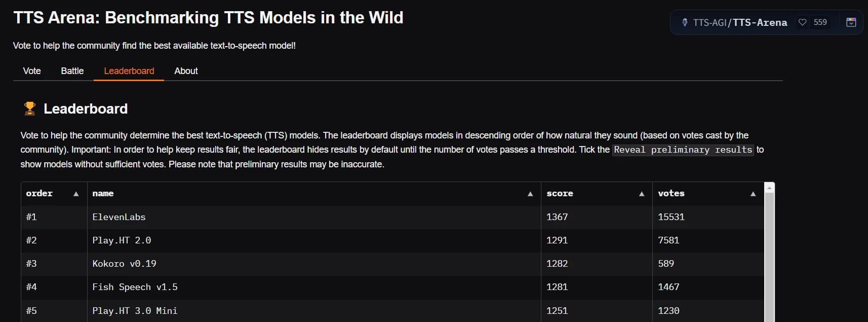Image resolution: width=868 pixels, height=322 pixels.
Task: Sort by the name column arrow
Action: pyautogui.click(x=530, y=194)
